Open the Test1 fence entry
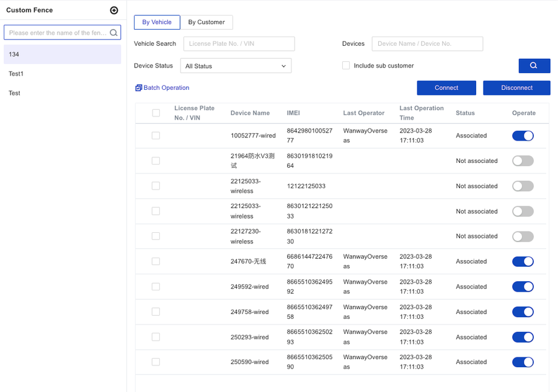The width and height of the screenshot is (558, 392). tap(62, 74)
